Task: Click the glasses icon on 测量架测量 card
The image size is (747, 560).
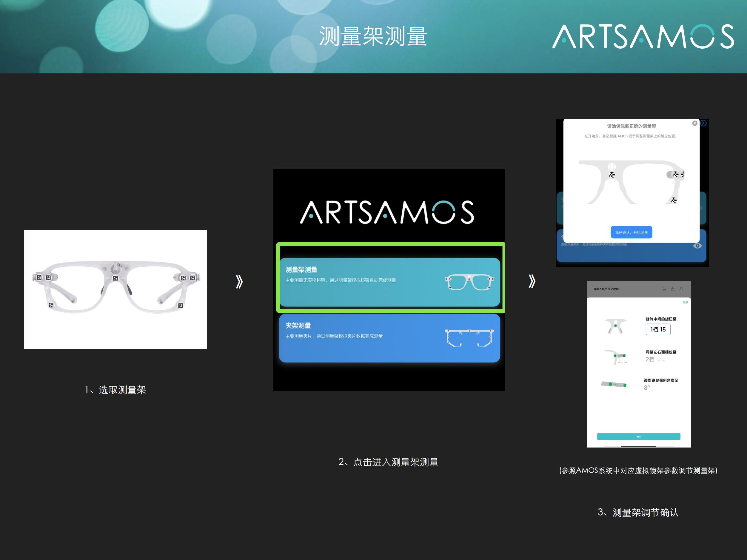Action: 469,283
